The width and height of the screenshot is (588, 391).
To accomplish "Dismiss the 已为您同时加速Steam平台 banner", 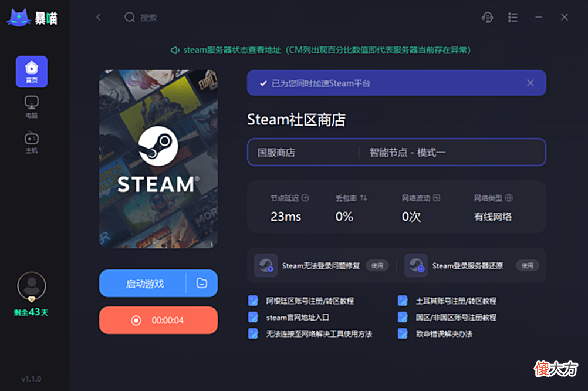I will pos(530,83).
